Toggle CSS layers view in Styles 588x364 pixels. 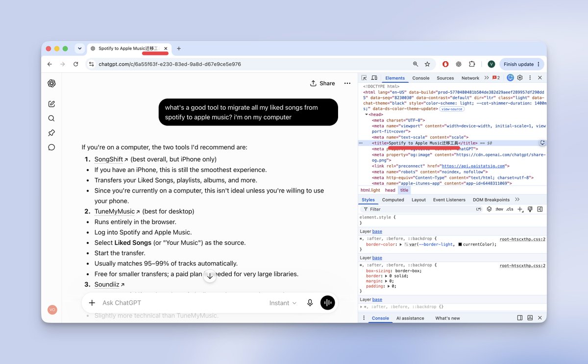pyautogui.click(x=489, y=209)
